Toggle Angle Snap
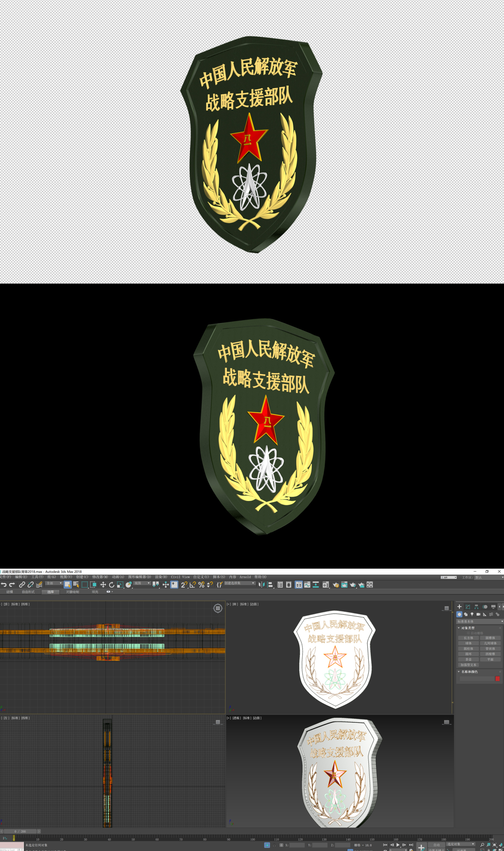 (x=192, y=584)
